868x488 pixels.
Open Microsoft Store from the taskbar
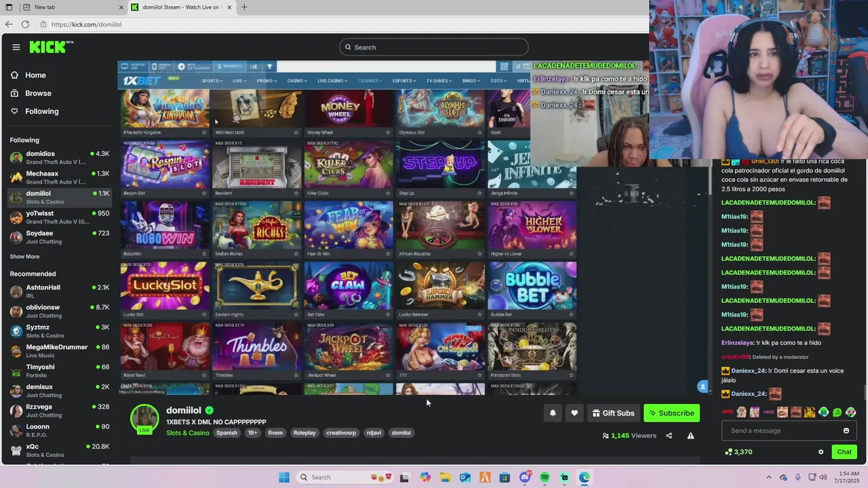(x=505, y=477)
